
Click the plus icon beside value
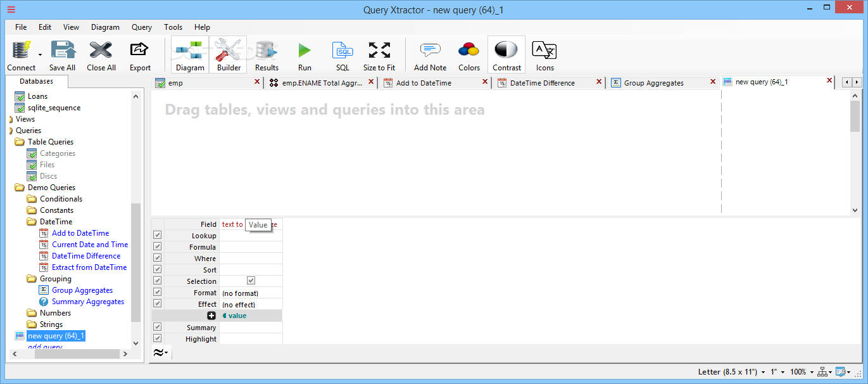pos(211,316)
